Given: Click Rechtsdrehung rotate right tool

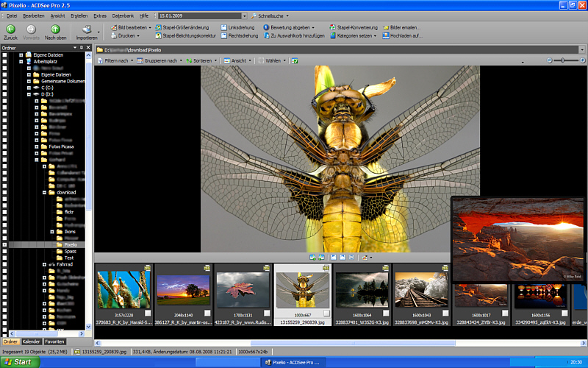Looking at the screenshot, I should [x=242, y=35].
